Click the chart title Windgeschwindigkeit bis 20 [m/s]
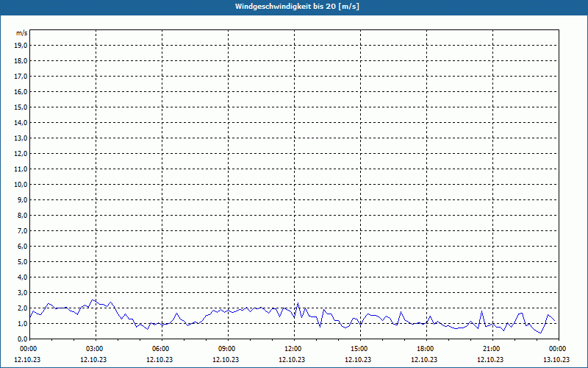Screen dimensions: 588x368 [297, 7]
